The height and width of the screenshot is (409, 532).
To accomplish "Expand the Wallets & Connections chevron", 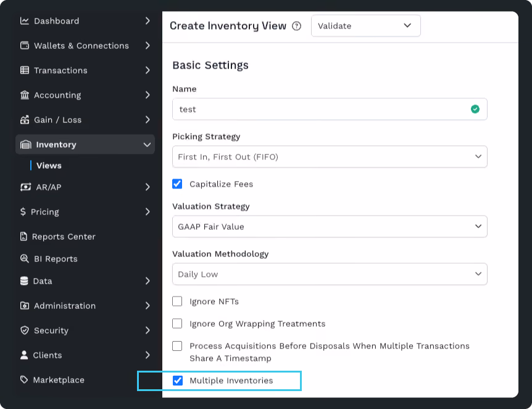I will (148, 46).
